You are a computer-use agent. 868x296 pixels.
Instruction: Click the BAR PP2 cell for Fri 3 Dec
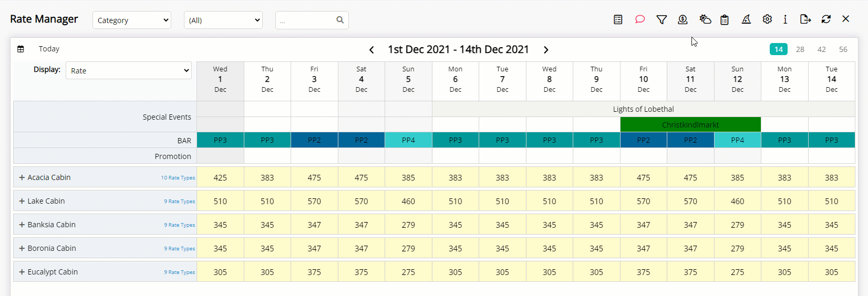(x=314, y=140)
